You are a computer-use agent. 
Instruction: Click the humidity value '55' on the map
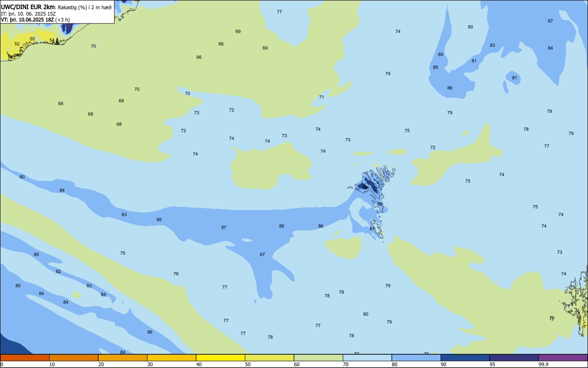[32, 39]
